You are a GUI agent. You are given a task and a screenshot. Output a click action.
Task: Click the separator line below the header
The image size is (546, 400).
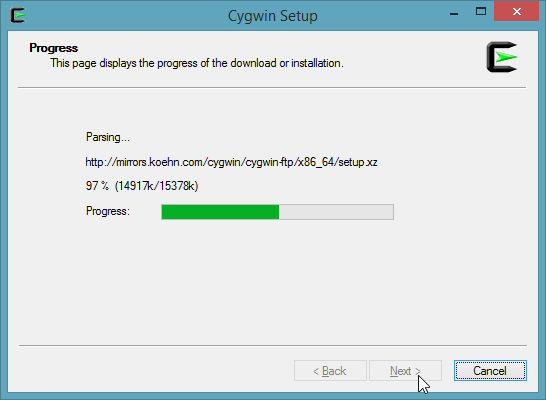[x=272, y=88]
